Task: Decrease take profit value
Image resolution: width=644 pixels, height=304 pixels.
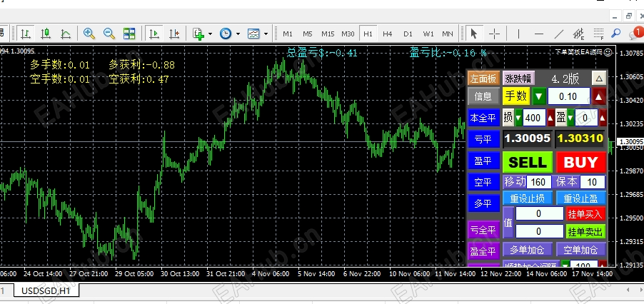Action: [x=570, y=118]
